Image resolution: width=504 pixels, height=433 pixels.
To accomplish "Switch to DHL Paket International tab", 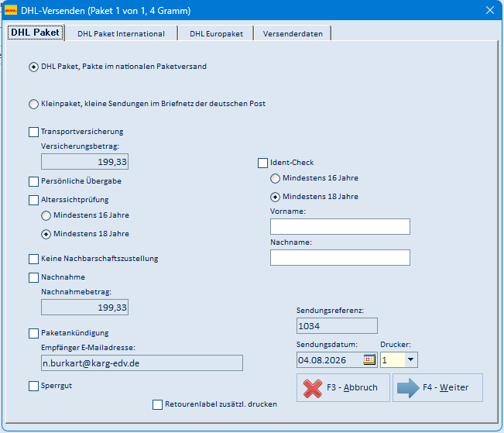I will pyautogui.click(x=122, y=34).
